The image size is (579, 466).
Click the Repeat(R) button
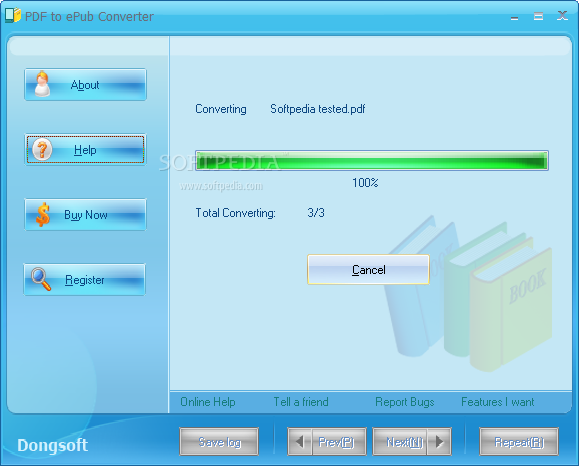519,442
